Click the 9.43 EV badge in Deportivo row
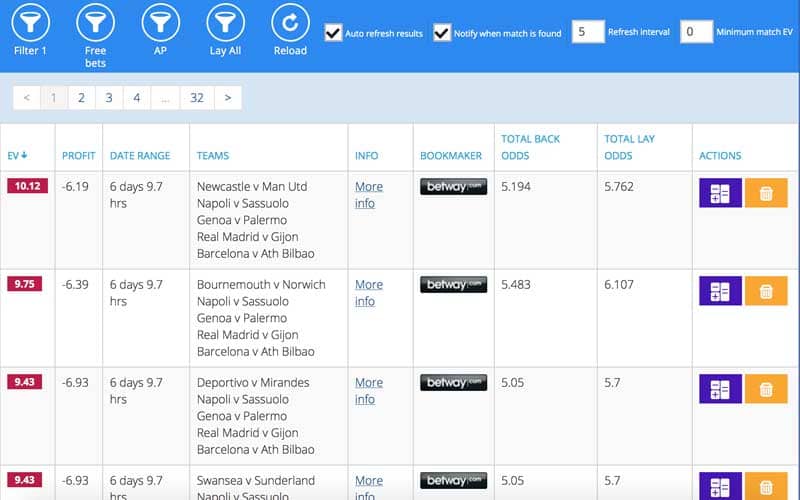800x500 pixels. coord(24,382)
